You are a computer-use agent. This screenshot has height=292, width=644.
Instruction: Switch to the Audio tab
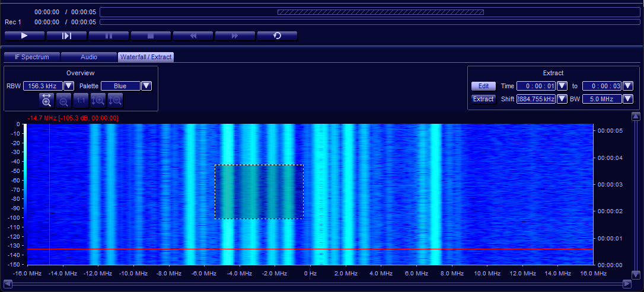click(89, 57)
